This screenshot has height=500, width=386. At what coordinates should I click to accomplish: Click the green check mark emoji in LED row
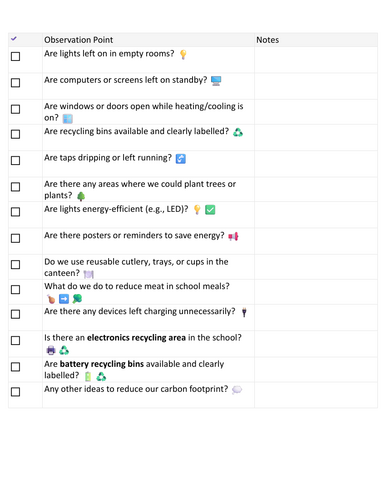coord(210,210)
